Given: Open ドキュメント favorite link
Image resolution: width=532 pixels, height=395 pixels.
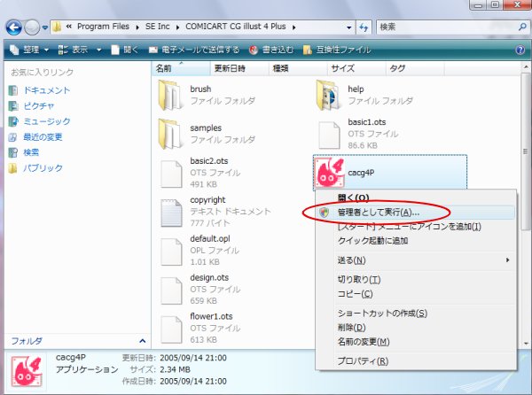Looking at the screenshot, I should point(46,90).
